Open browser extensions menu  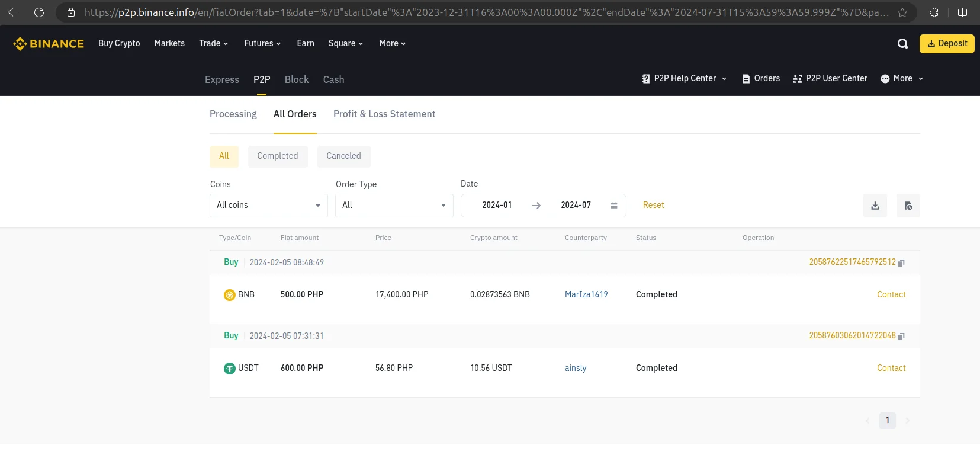point(934,12)
